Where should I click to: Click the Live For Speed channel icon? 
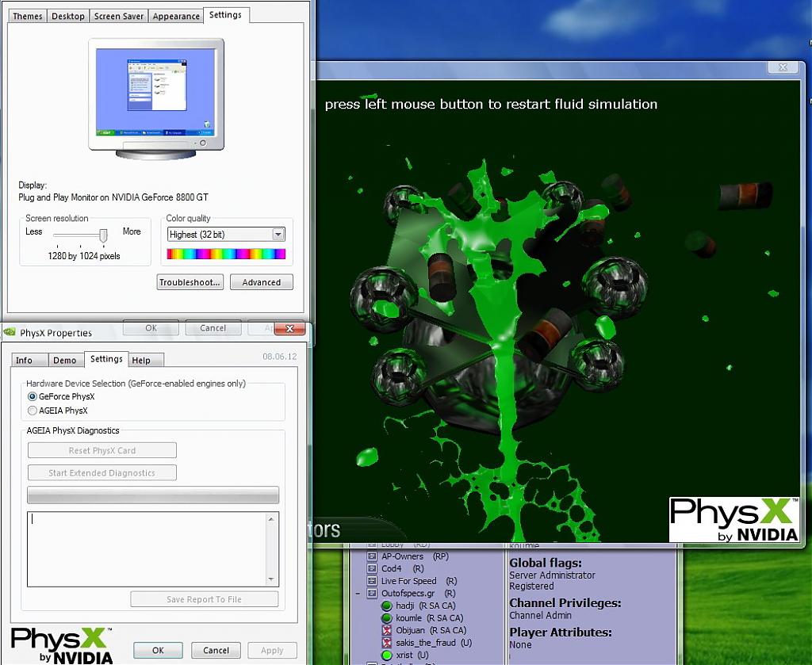pyautogui.click(x=371, y=581)
